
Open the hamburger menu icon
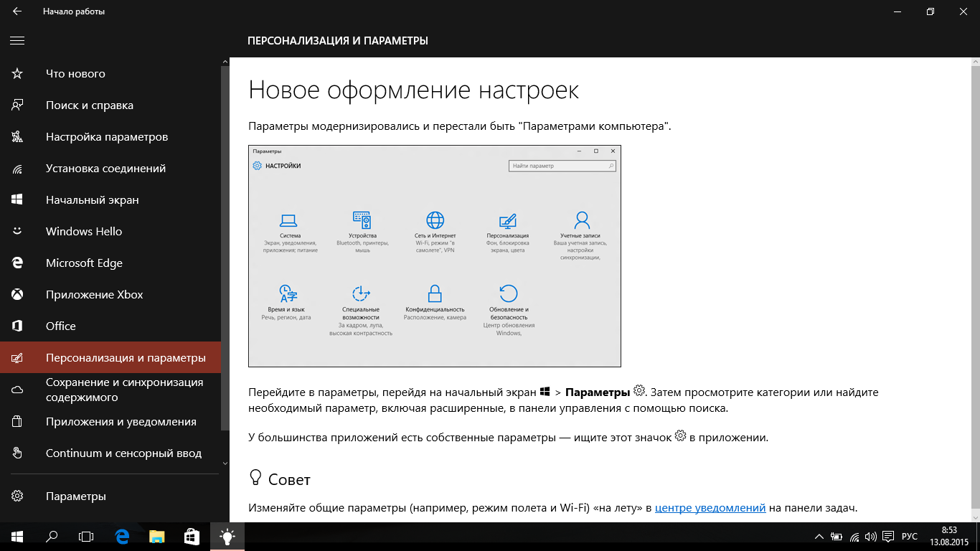pyautogui.click(x=17, y=41)
